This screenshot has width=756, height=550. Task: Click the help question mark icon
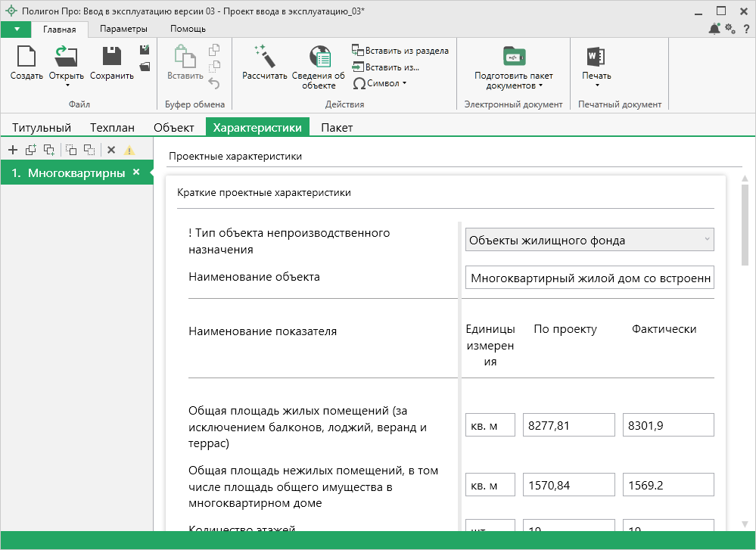tap(746, 29)
